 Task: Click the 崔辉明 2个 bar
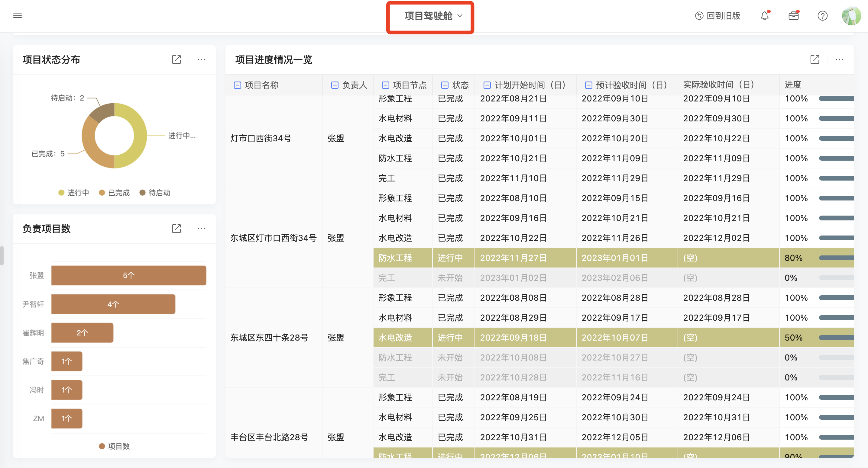tap(82, 333)
